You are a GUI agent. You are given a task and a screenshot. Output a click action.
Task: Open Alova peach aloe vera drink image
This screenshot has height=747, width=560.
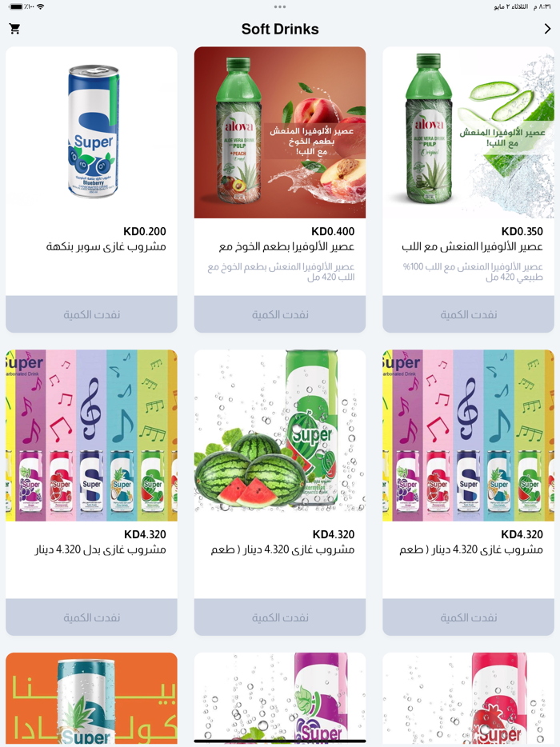[x=280, y=133]
